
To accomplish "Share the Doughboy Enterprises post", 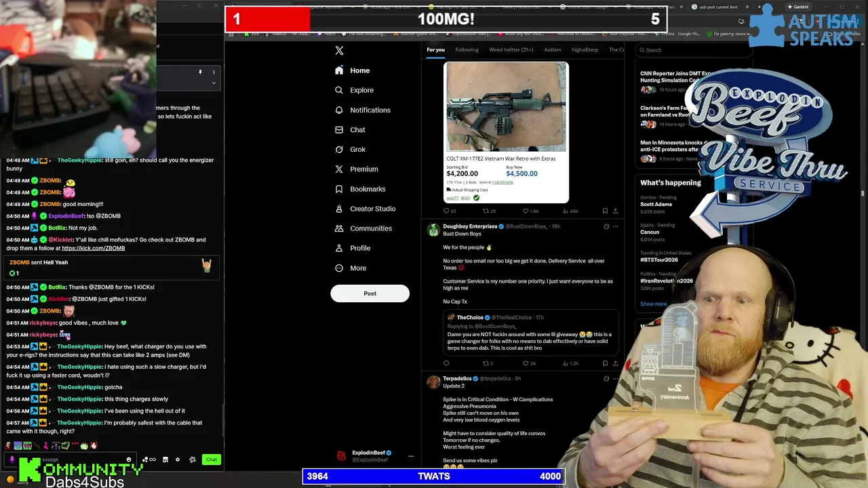I will tap(616, 363).
